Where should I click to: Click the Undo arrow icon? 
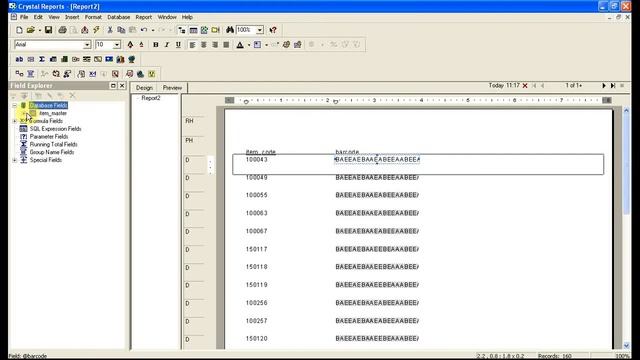pos(144,30)
